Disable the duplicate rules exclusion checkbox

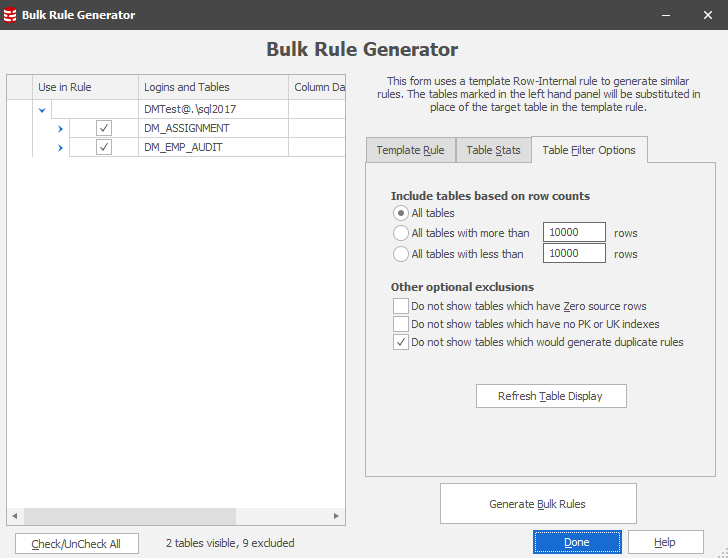(x=401, y=342)
